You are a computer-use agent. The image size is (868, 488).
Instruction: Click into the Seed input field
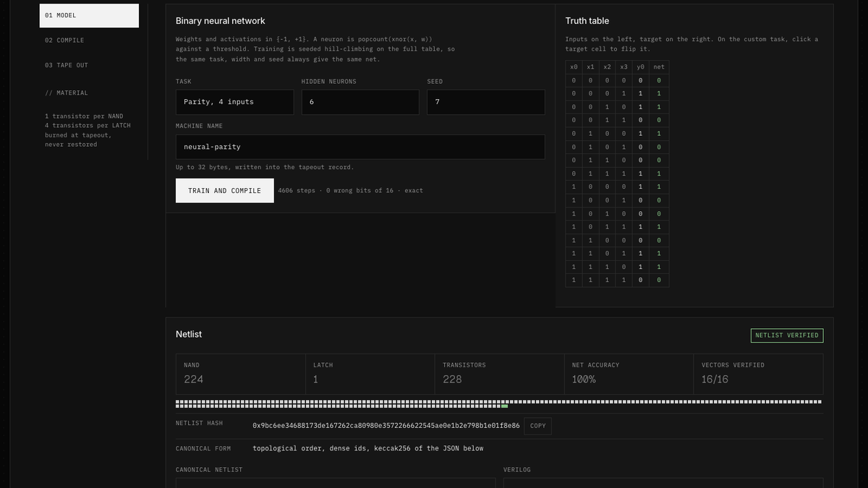[486, 102]
